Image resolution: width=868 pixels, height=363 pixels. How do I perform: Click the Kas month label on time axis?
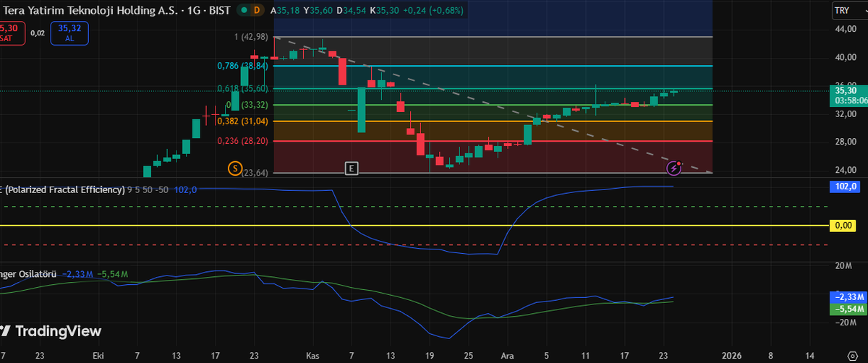click(x=313, y=356)
